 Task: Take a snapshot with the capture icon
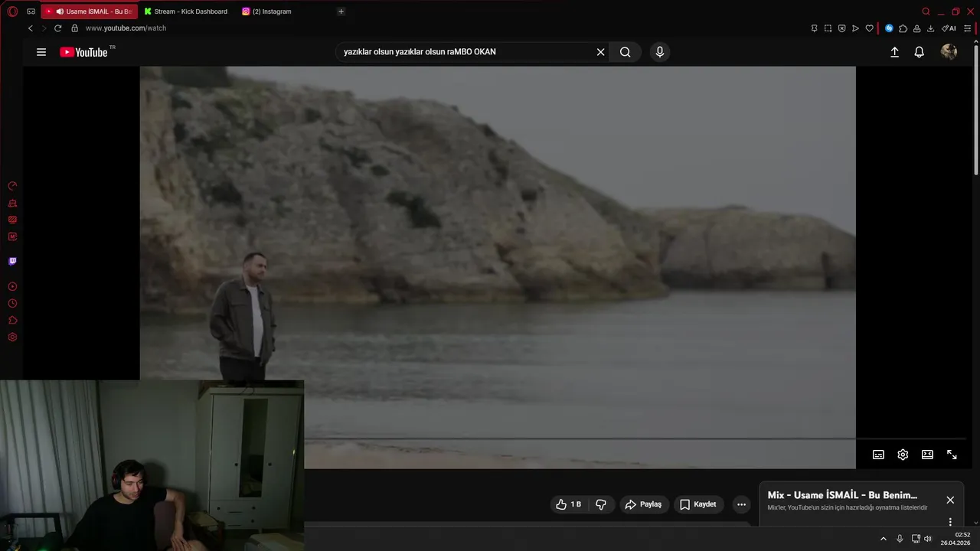[828, 28]
